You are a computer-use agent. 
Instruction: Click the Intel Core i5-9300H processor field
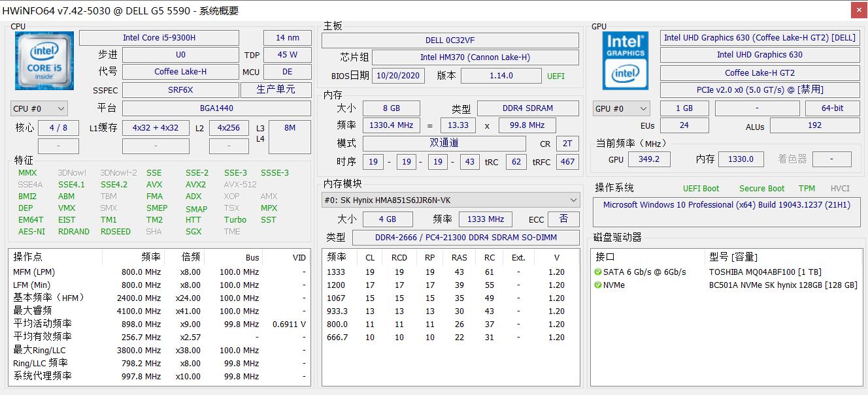[x=159, y=37]
